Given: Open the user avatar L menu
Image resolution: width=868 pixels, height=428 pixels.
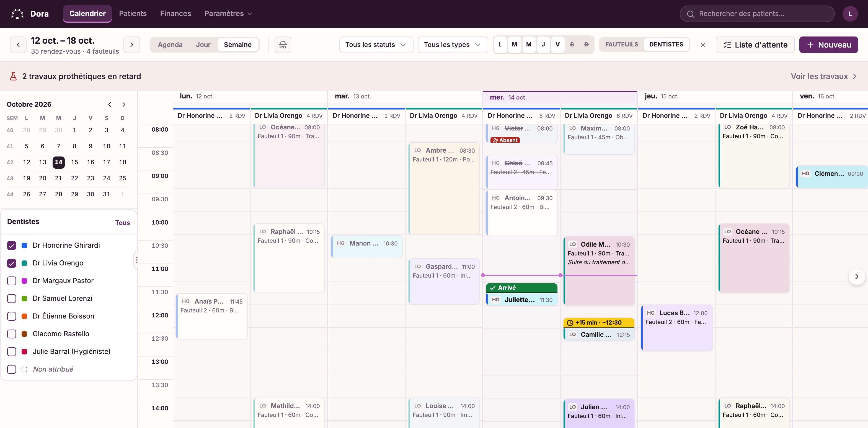Looking at the screenshot, I should (x=850, y=14).
